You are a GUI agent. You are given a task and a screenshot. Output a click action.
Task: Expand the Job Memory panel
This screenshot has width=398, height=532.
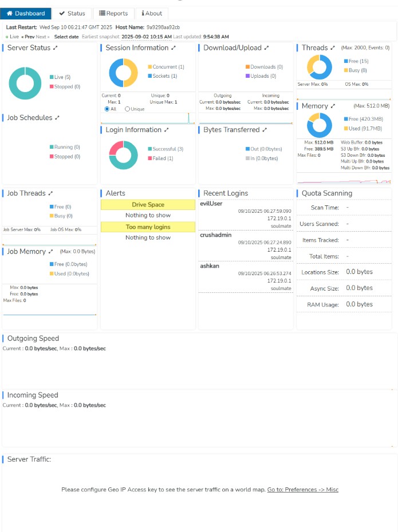tap(50, 252)
